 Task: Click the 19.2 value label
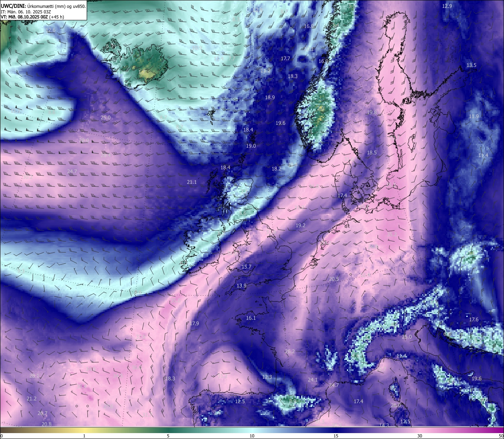tap(300, 225)
